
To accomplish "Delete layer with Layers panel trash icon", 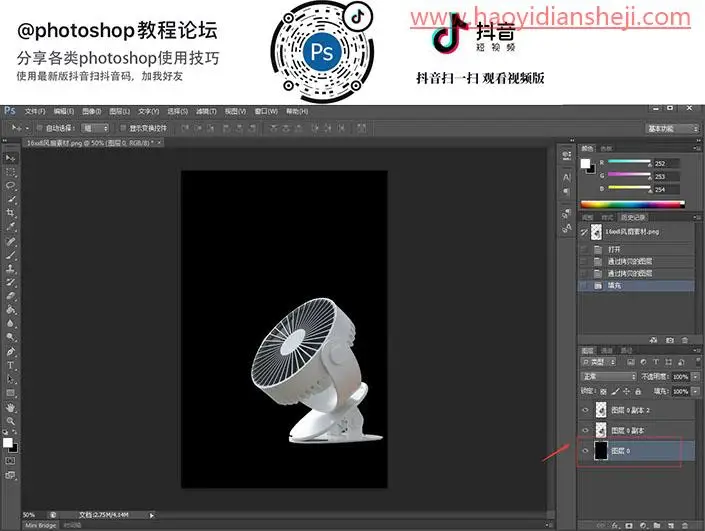I will pos(685,525).
